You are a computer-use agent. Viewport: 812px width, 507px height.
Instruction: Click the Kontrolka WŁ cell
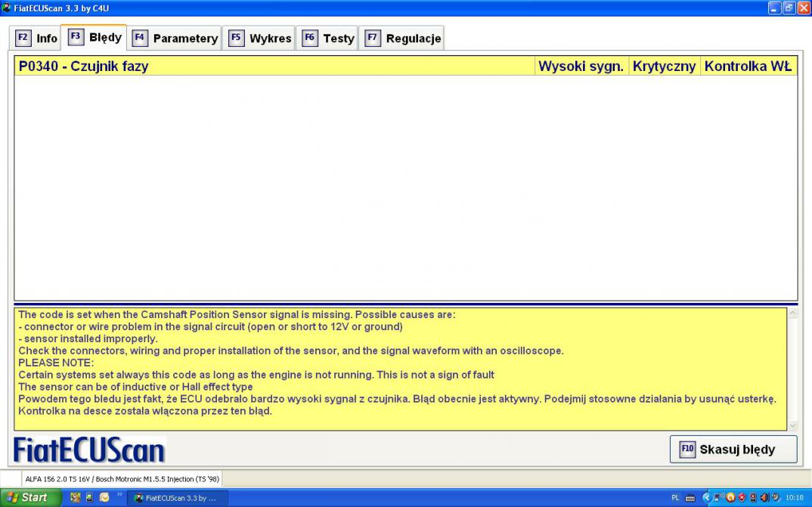[x=748, y=66]
